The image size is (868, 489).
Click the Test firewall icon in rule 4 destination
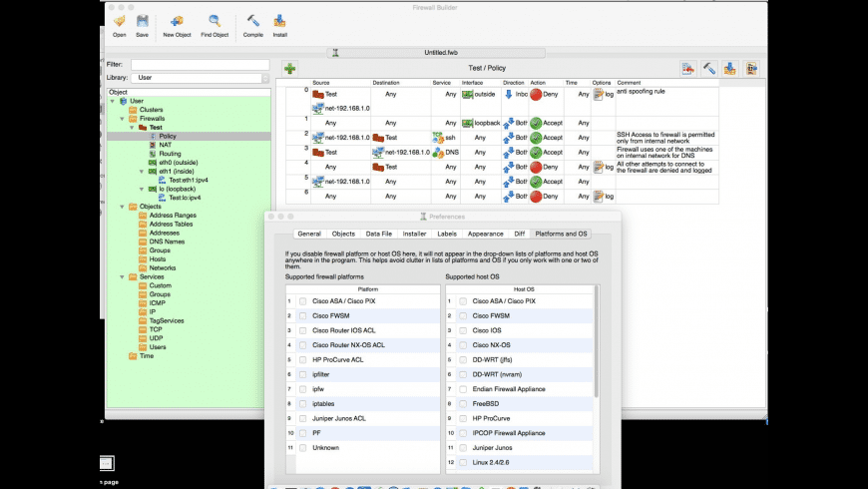tap(378, 167)
